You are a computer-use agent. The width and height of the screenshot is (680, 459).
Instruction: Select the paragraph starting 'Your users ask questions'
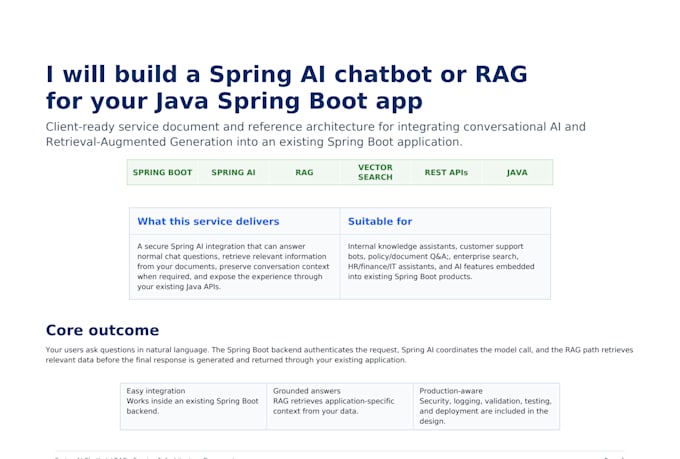coord(340,355)
